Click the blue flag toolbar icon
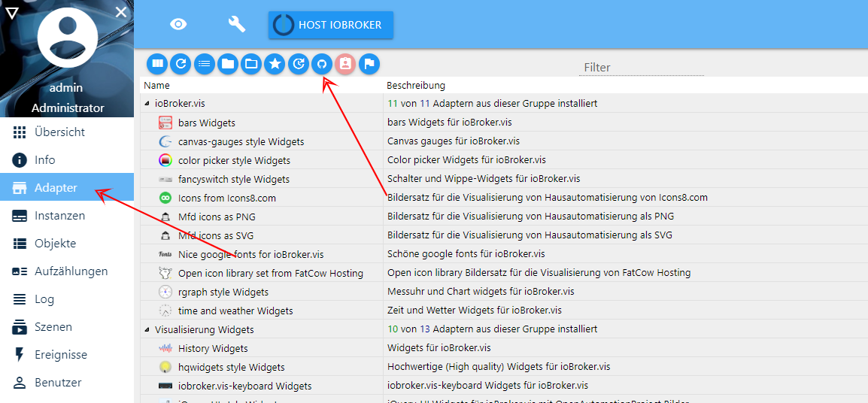Image resolution: width=868 pixels, height=403 pixels. [x=369, y=64]
